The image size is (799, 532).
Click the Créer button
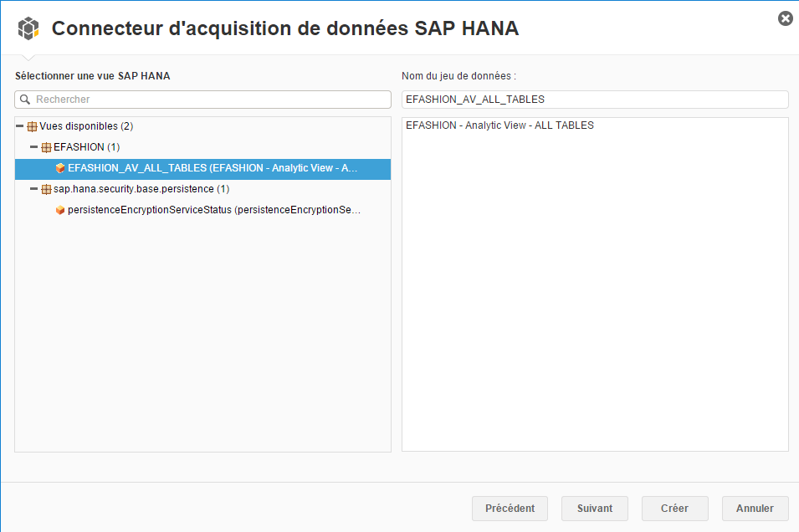(x=674, y=509)
